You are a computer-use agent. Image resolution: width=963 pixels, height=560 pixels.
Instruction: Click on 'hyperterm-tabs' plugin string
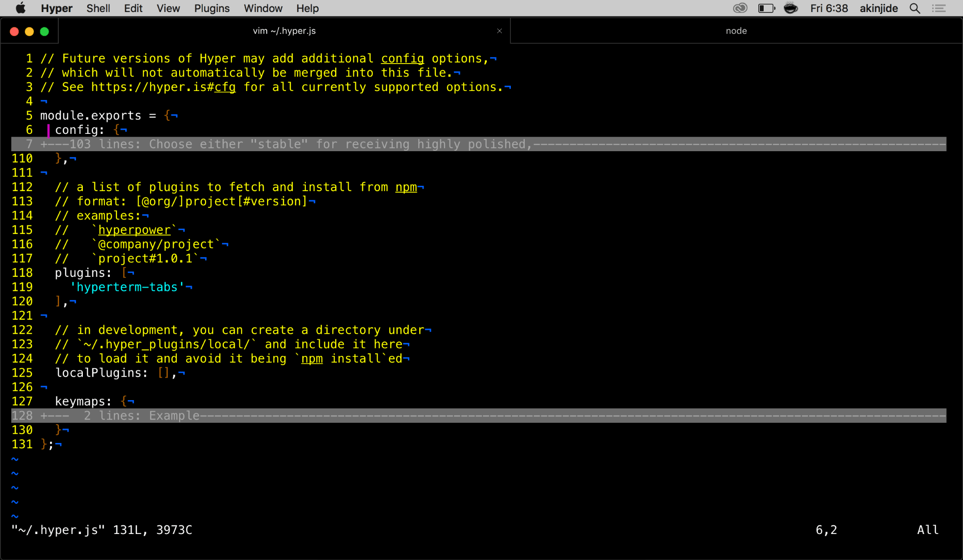(127, 287)
